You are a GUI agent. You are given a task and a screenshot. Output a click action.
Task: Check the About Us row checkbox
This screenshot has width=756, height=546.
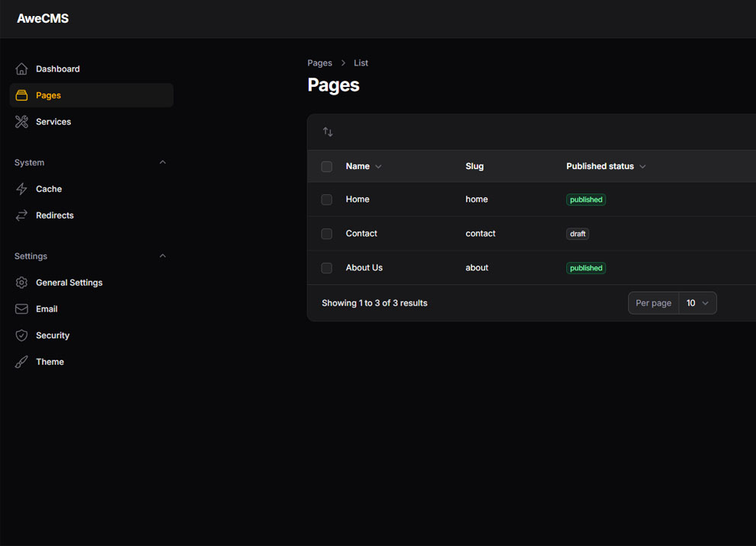coord(326,268)
